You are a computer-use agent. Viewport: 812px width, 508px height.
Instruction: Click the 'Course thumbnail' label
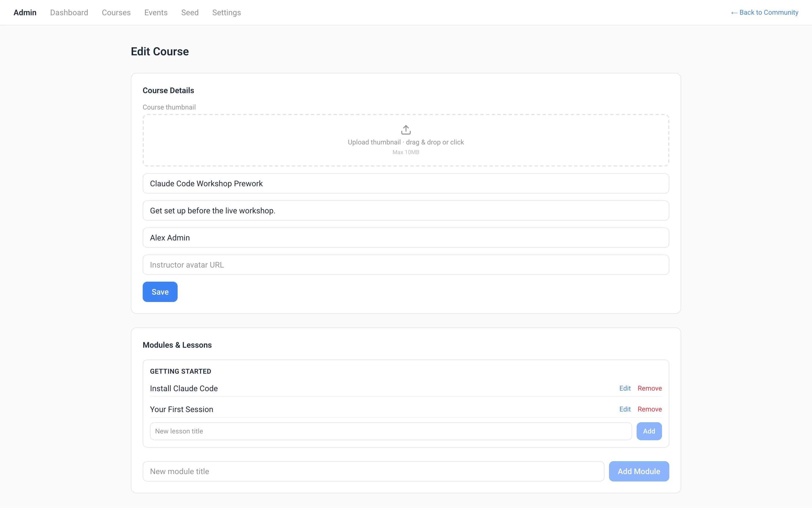click(169, 107)
